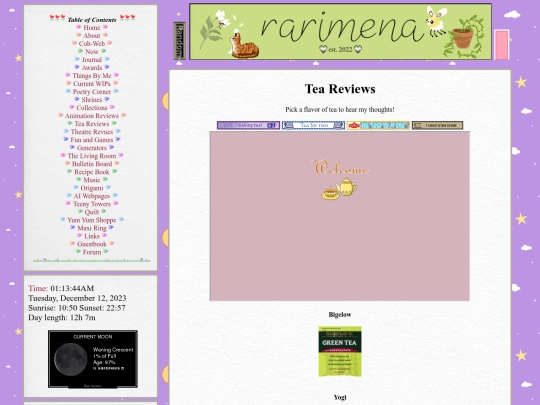Click the 'Table of Contents' heading

pyautogui.click(x=92, y=20)
